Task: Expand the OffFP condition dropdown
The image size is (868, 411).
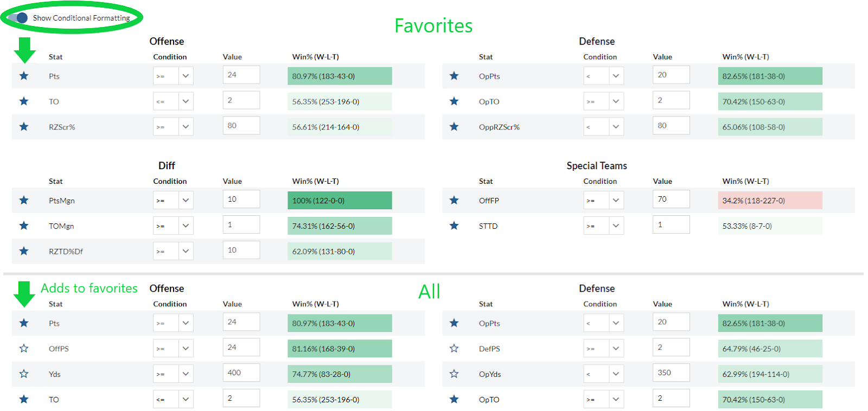Action: click(x=603, y=200)
